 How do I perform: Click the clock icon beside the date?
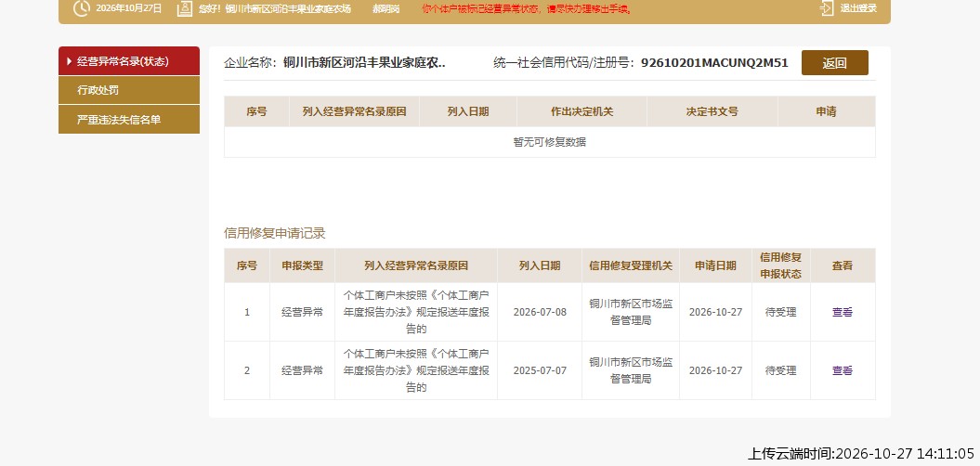81,8
